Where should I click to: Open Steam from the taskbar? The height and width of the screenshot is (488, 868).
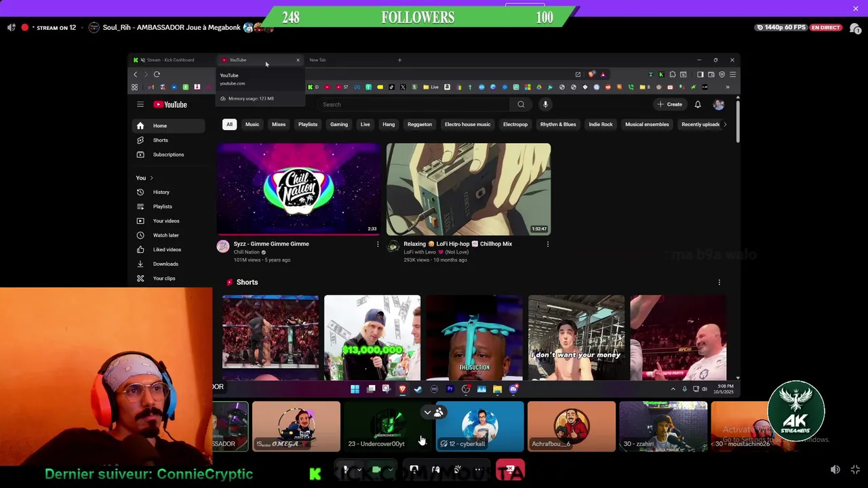tap(418, 389)
